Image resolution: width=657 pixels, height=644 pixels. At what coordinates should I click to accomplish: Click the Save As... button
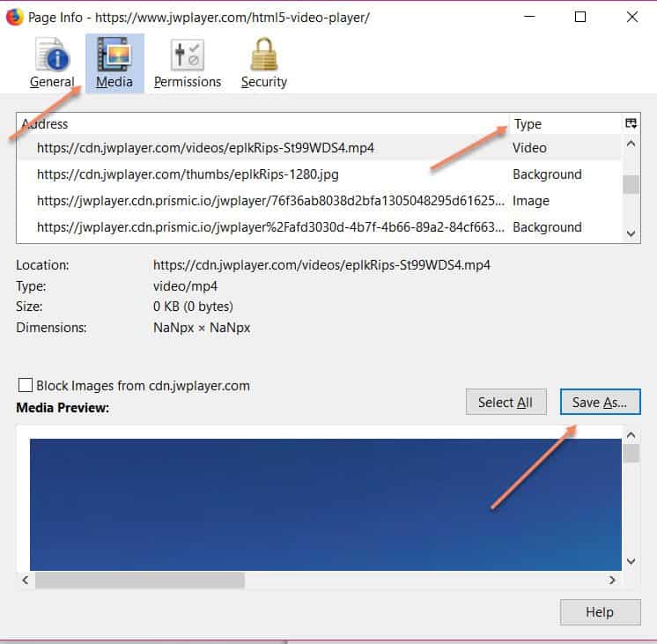pyautogui.click(x=600, y=403)
